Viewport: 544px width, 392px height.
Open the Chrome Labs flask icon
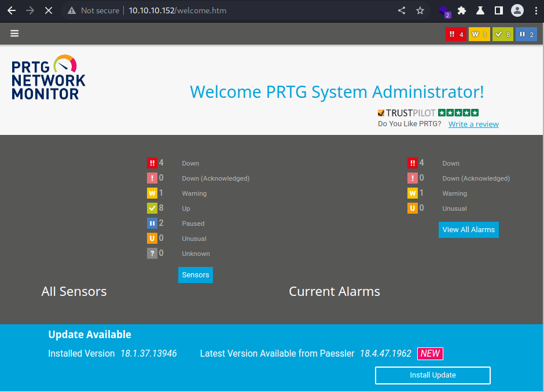tap(480, 10)
